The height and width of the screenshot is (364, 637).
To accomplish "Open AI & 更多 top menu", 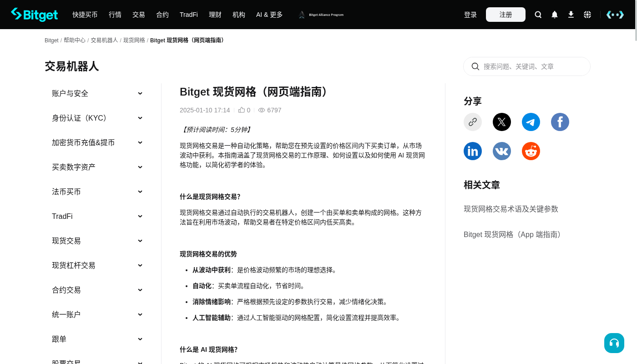I will tap(269, 15).
